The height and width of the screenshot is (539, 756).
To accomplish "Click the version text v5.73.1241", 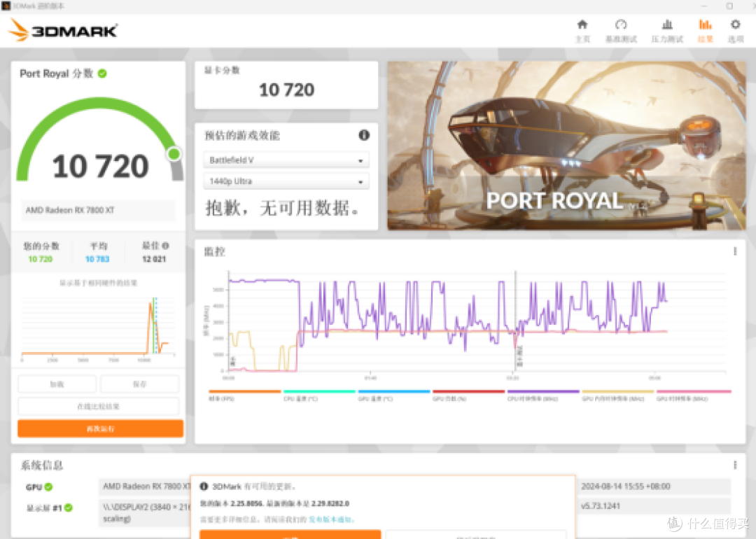I will point(601,505).
